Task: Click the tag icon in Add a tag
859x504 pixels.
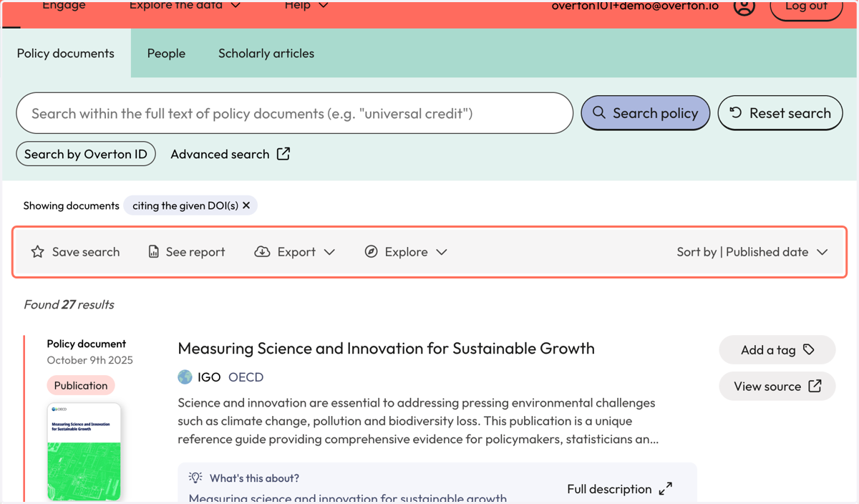Action: tap(809, 349)
